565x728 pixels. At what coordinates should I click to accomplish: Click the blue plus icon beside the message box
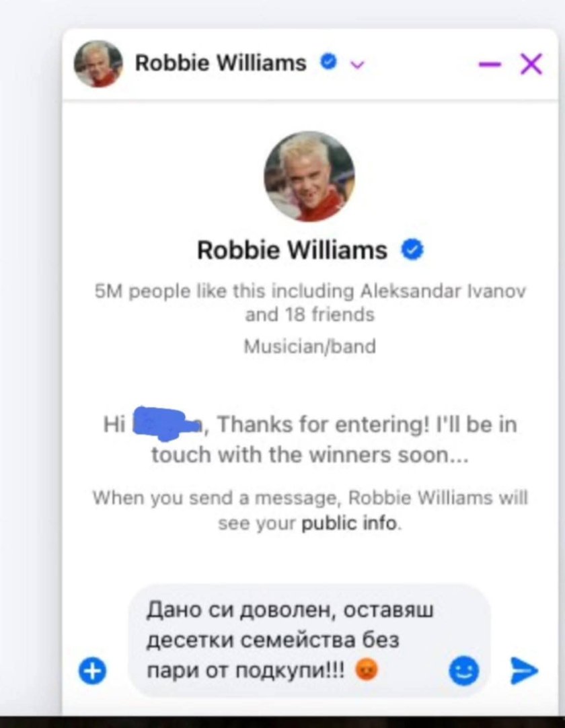[x=92, y=670]
